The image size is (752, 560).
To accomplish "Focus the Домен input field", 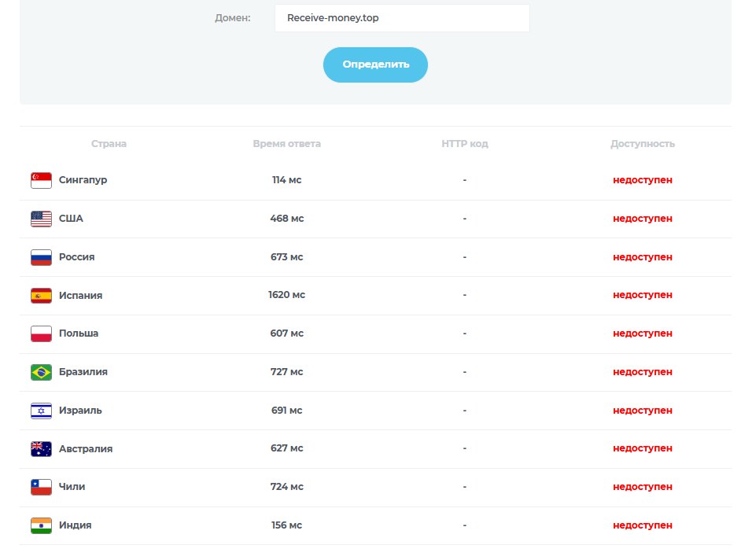I will [x=402, y=18].
